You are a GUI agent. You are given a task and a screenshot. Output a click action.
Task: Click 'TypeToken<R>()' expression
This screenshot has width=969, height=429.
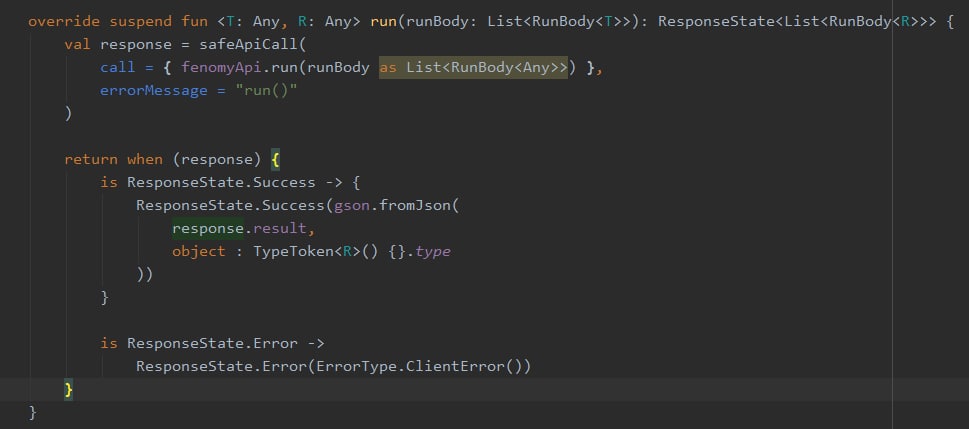pos(316,252)
